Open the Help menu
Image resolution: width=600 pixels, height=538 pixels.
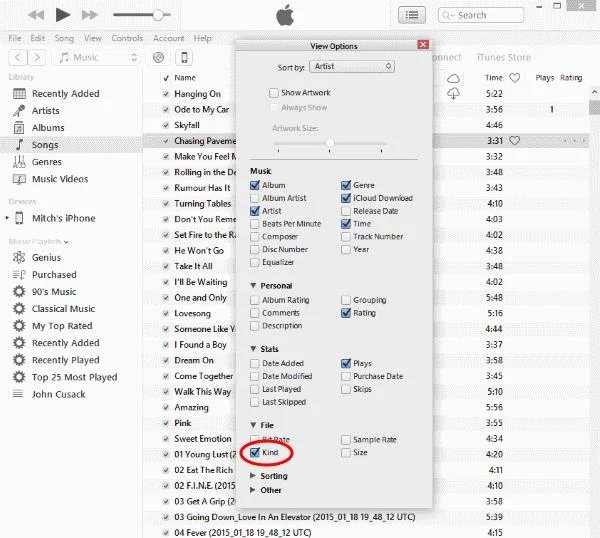[202, 38]
